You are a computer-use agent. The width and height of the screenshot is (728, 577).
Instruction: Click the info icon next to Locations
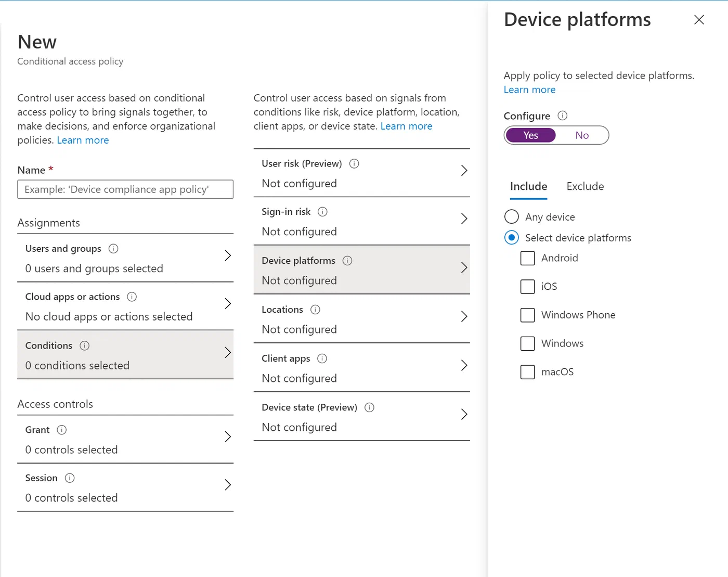pyautogui.click(x=316, y=310)
